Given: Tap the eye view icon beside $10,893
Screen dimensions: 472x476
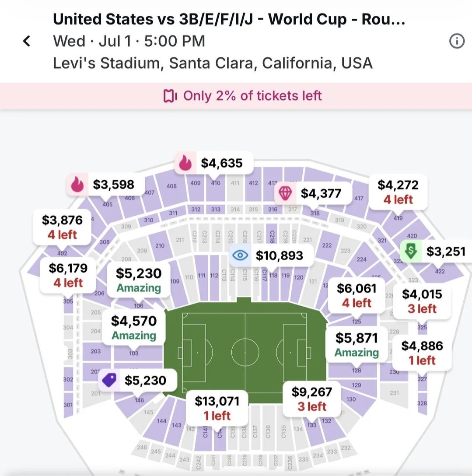Looking at the screenshot, I should (x=240, y=255).
